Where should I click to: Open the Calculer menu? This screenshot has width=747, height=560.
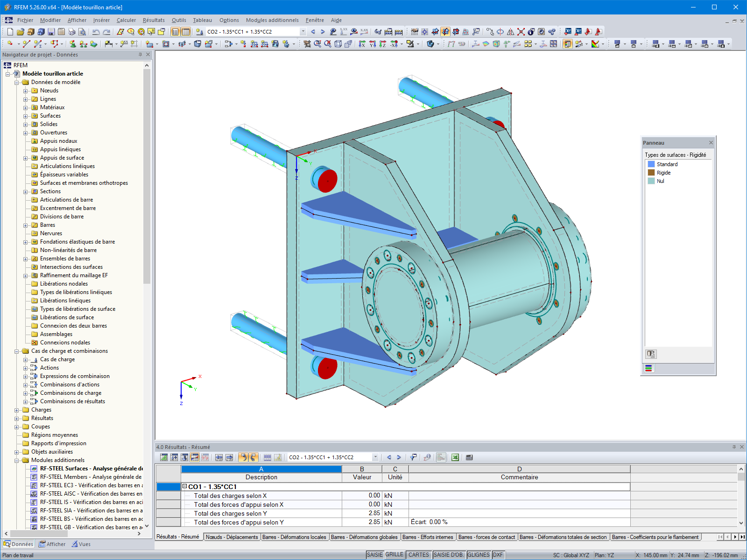pyautogui.click(x=126, y=20)
